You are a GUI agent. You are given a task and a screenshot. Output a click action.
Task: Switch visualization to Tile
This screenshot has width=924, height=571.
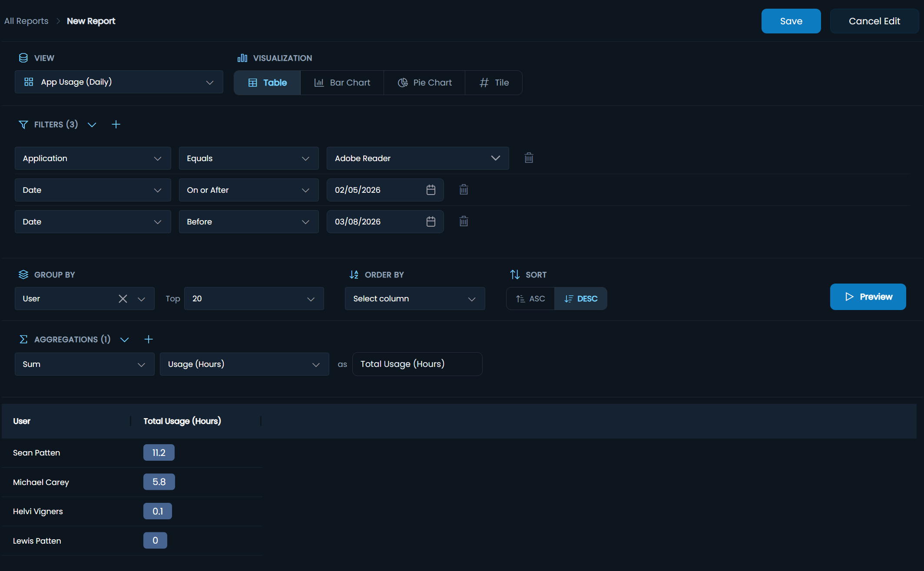[493, 83]
